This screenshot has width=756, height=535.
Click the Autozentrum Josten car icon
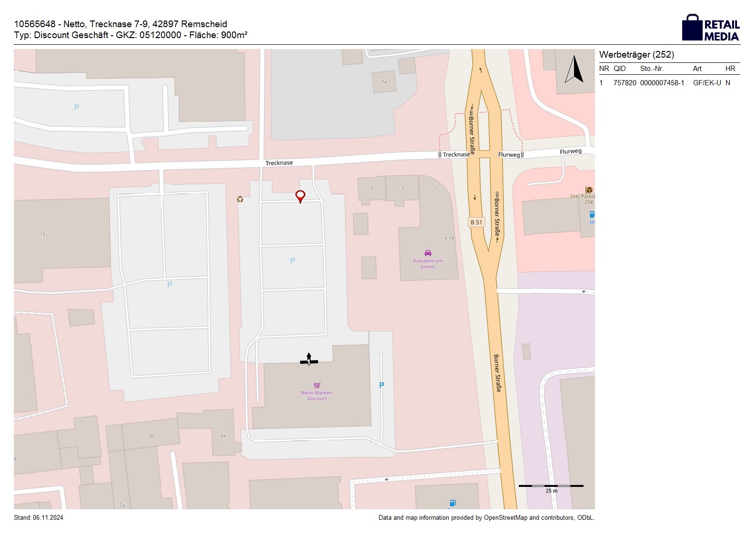click(428, 253)
